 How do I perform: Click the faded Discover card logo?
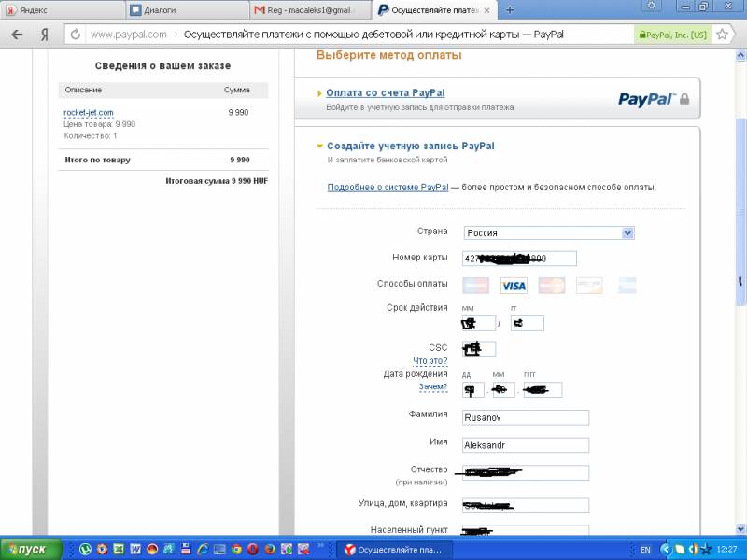[589, 286]
